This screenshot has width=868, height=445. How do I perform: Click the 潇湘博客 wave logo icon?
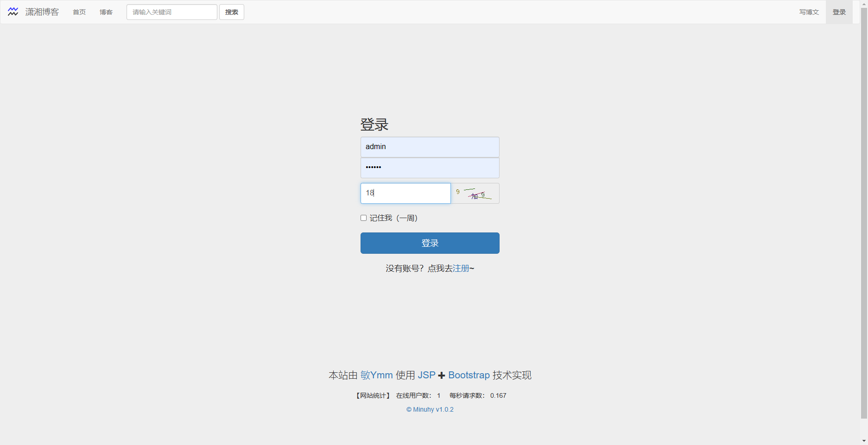click(13, 12)
